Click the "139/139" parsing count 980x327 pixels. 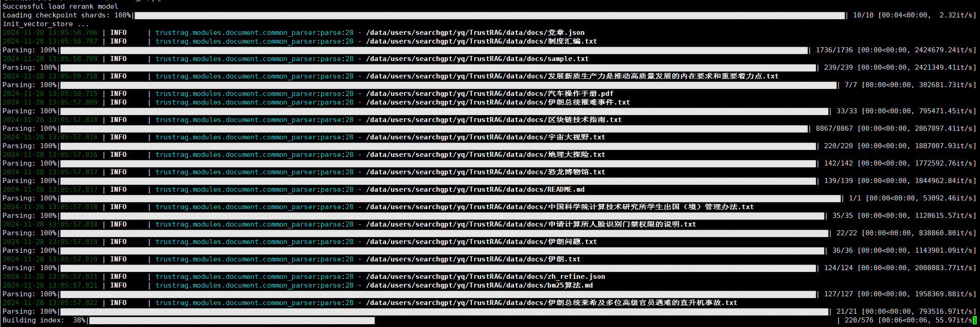(838, 181)
